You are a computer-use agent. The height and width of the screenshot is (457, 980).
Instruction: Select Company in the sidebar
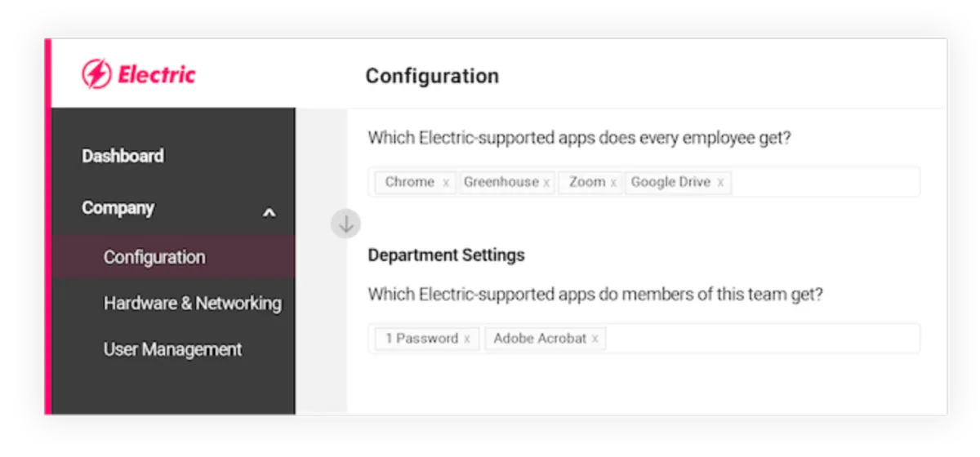coord(118,208)
